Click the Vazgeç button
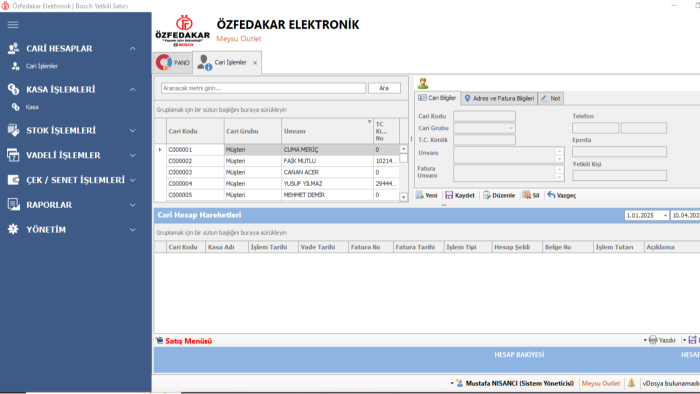The height and width of the screenshot is (394, 700). (x=562, y=195)
